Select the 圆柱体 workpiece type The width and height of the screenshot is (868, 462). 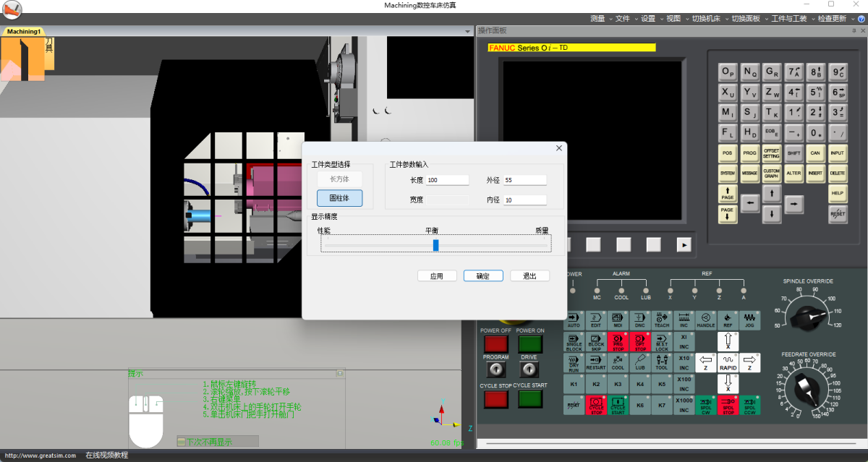(339, 198)
